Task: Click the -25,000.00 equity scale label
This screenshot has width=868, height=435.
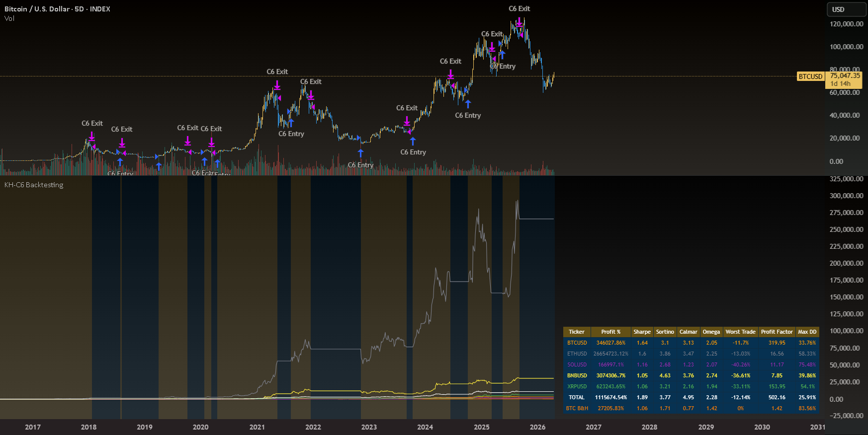Action: 846,416
